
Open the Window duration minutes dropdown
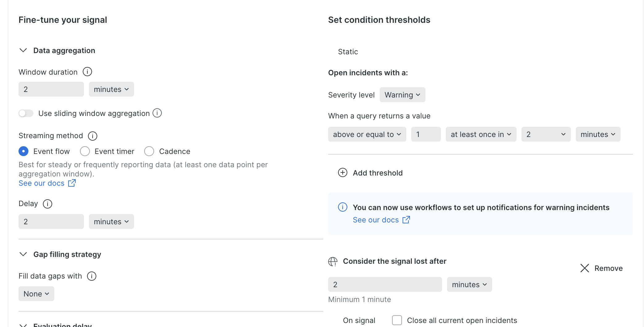tap(111, 89)
